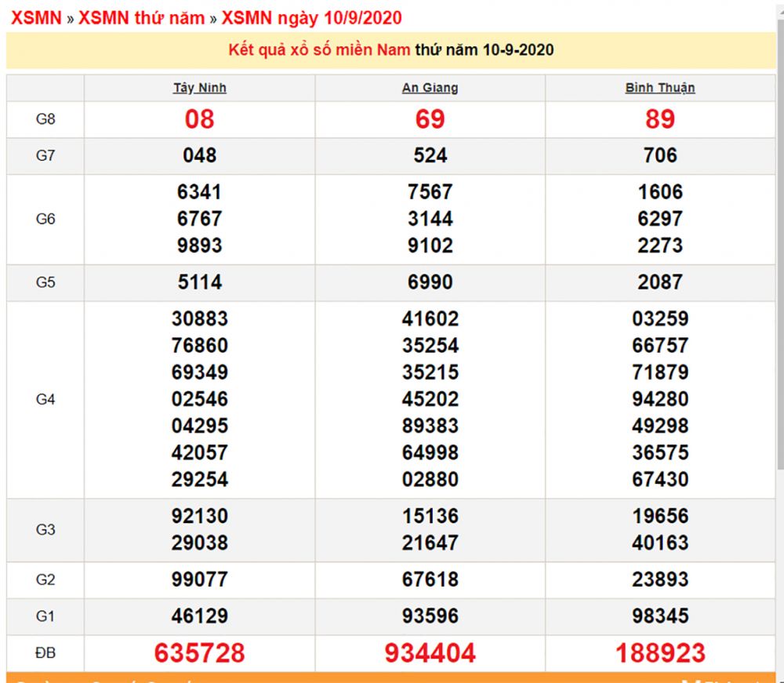The width and height of the screenshot is (784, 683).
Task: Select G5 value 2087
Action: click(x=660, y=282)
